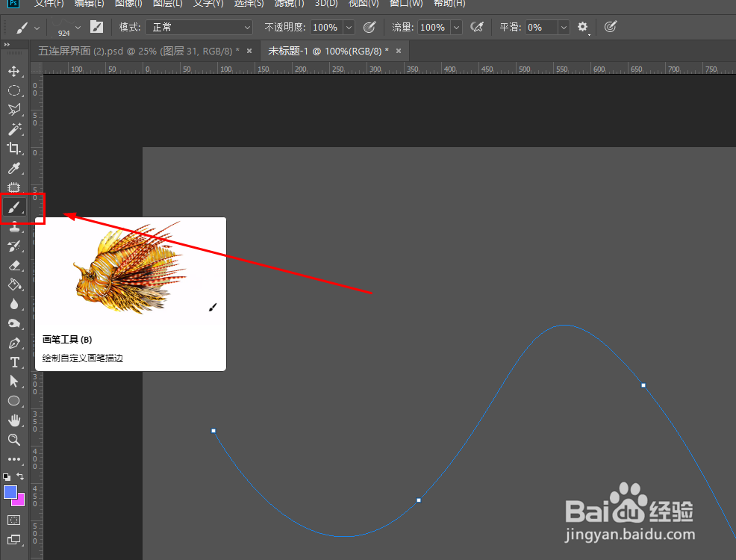
Task: Toggle pressure for opacity button
Action: tap(370, 27)
